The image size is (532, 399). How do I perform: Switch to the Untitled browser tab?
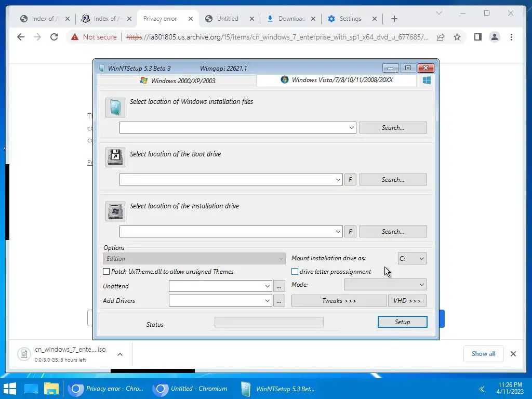228,19
